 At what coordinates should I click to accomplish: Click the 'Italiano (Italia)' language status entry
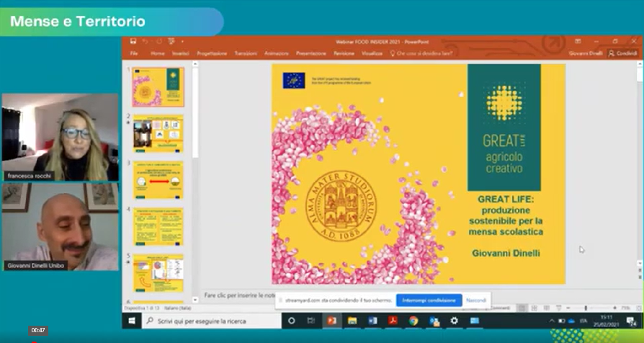click(x=177, y=308)
